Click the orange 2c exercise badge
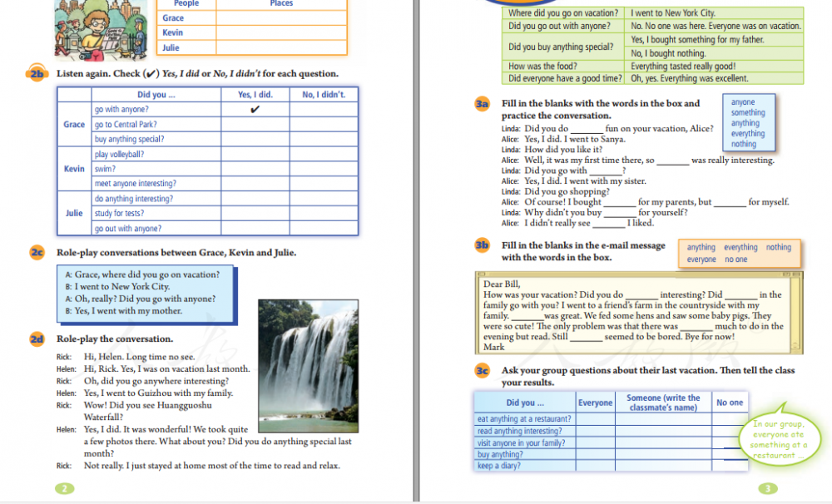This screenshot has height=504, width=832. tap(37, 253)
